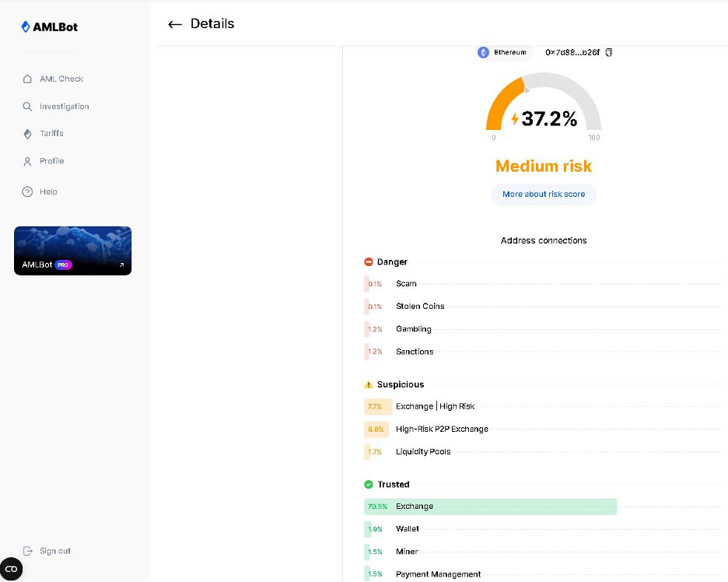This screenshot has width=728, height=582.
Task: Click the Sign out door icon
Action: click(28, 551)
